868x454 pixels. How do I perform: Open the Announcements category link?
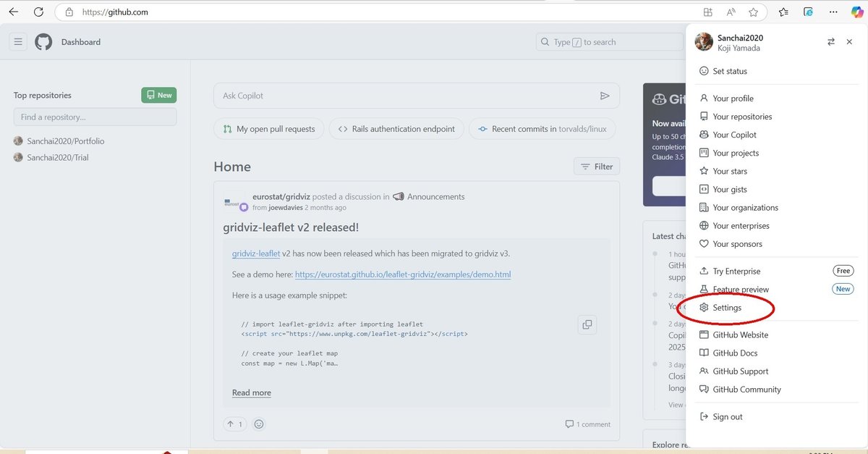pos(435,196)
